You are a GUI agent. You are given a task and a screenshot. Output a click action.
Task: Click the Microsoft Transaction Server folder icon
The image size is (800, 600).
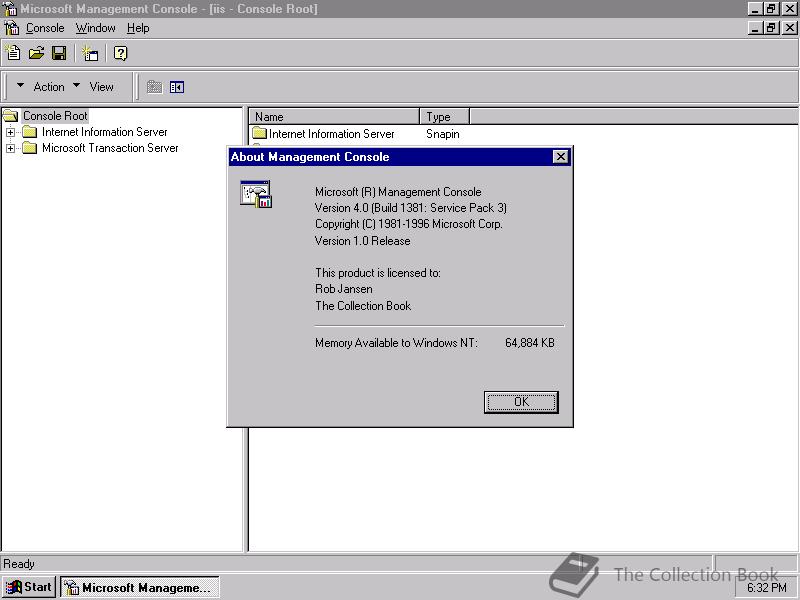coord(30,148)
